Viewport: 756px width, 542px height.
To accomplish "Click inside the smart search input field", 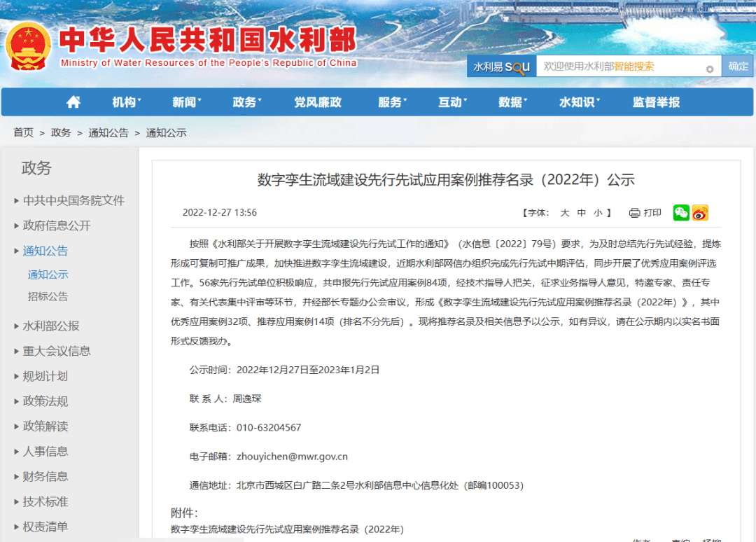I will click(x=623, y=66).
